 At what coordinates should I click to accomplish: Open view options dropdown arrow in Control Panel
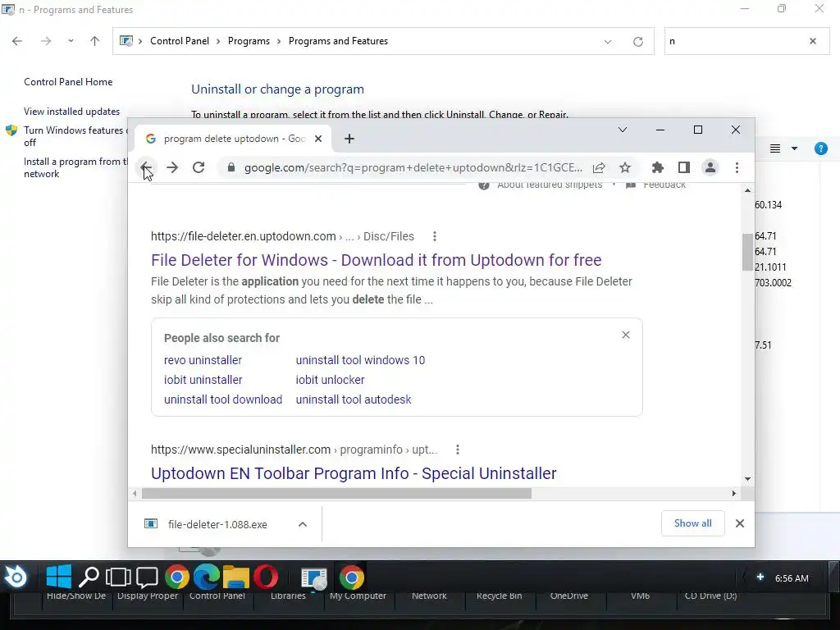pyautogui.click(x=794, y=148)
